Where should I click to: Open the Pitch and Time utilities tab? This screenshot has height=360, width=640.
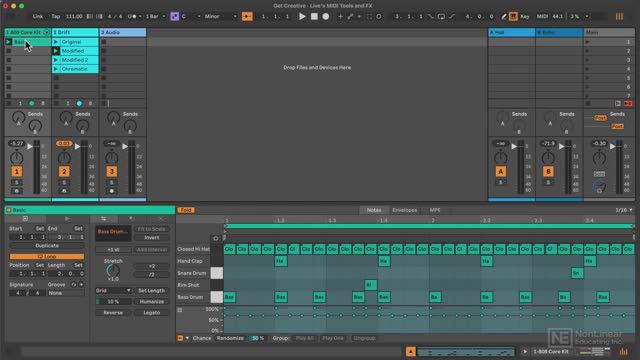(x=104, y=219)
